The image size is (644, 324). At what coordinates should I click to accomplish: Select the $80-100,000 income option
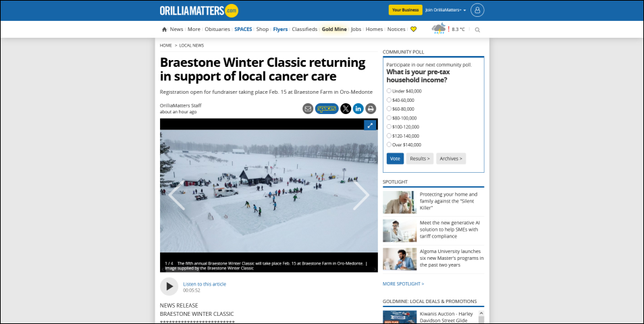click(389, 117)
